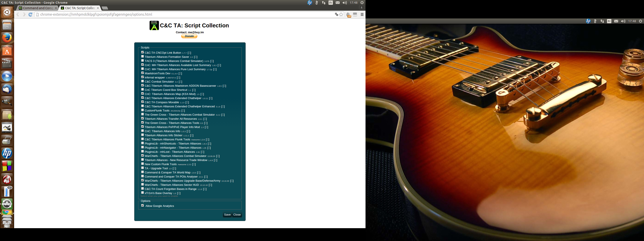
Task: Click "PluginsLib - mhNavigator - Tiberium Alliances" text
Action: [x=173, y=148]
